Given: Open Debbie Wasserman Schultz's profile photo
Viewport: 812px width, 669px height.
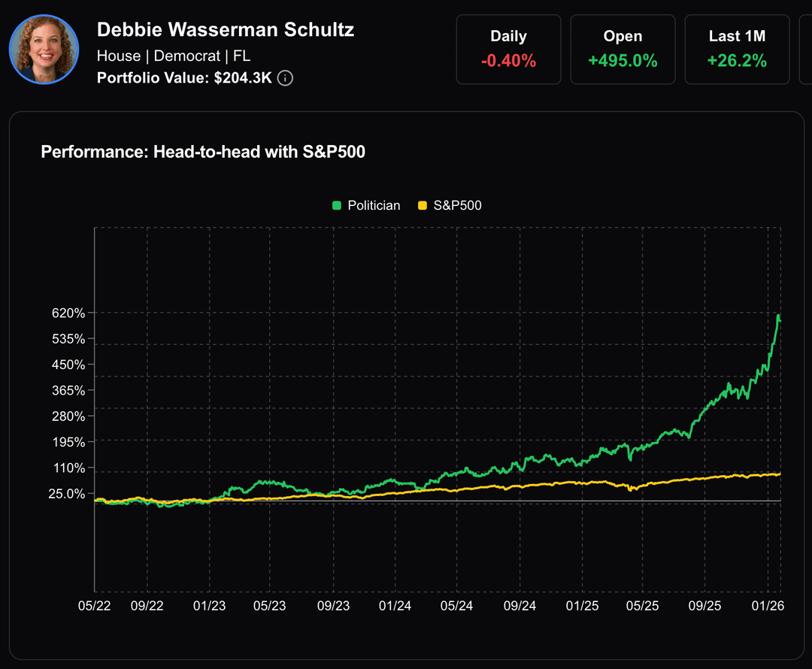Looking at the screenshot, I should click(x=44, y=49).
